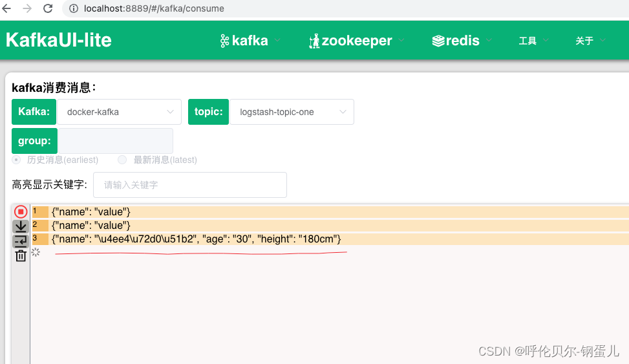Click the highlight keyword input field
Image resolution: width=629 pixels, height=364 pixels.
click(190, 185)
